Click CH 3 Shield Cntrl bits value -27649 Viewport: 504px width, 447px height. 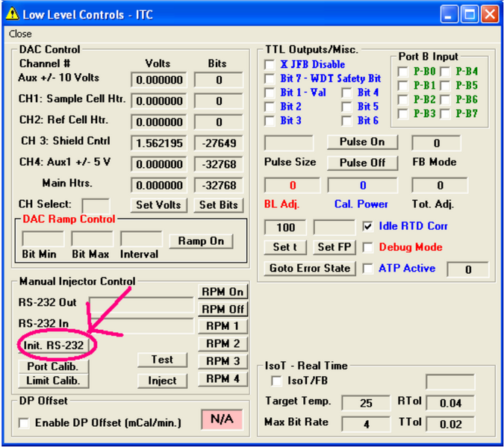coord(219,143)
